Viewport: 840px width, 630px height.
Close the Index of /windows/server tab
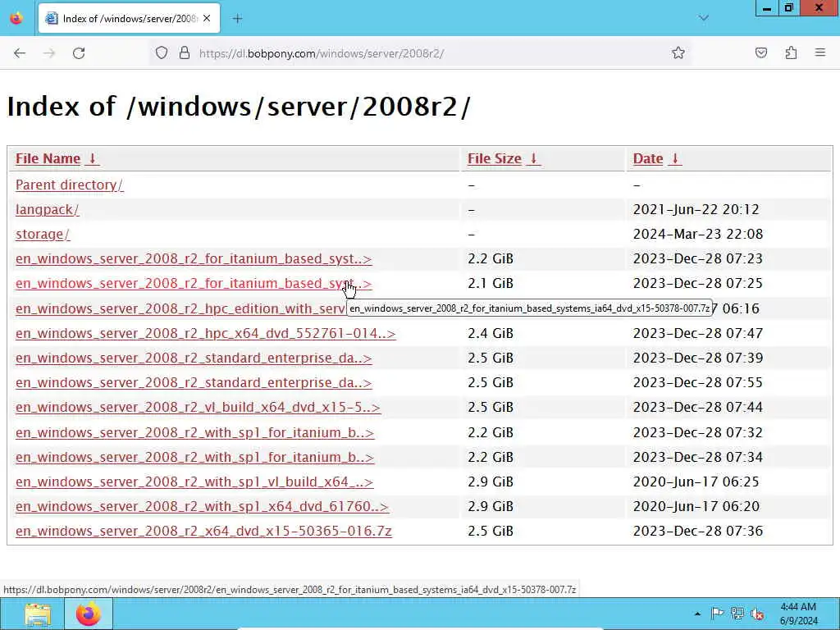tap(207, 19)
